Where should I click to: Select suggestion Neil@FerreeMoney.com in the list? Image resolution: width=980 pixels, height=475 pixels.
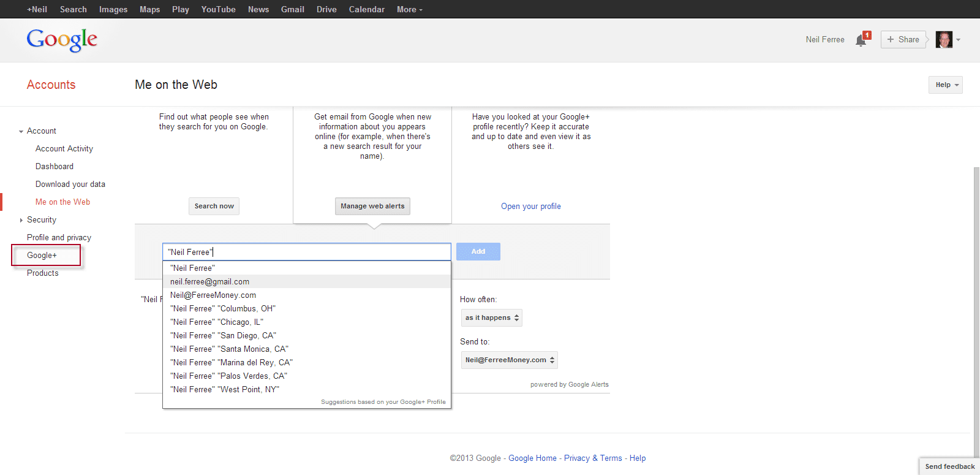click(x=307, y=295)
